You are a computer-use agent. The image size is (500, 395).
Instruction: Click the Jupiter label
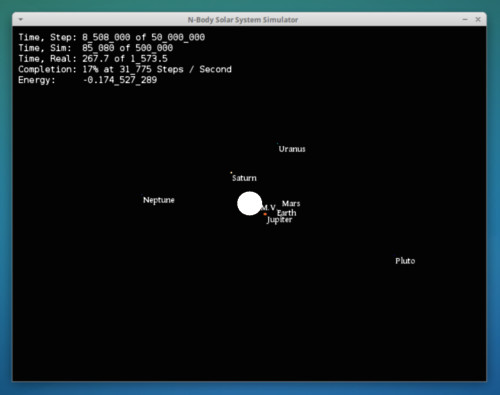pos(279,220)
